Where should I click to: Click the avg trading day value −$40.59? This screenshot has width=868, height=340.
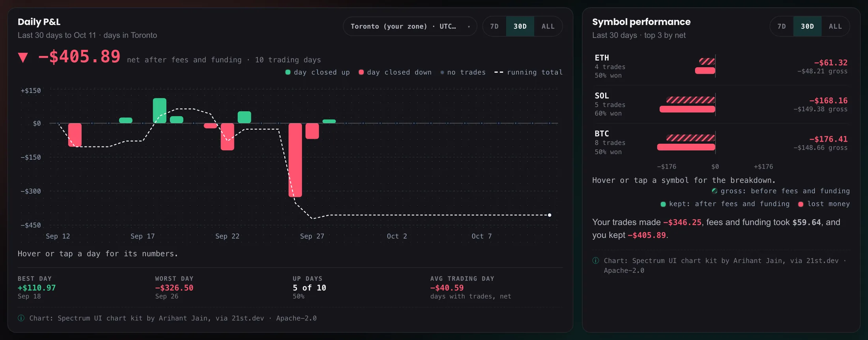pos(447,288)
